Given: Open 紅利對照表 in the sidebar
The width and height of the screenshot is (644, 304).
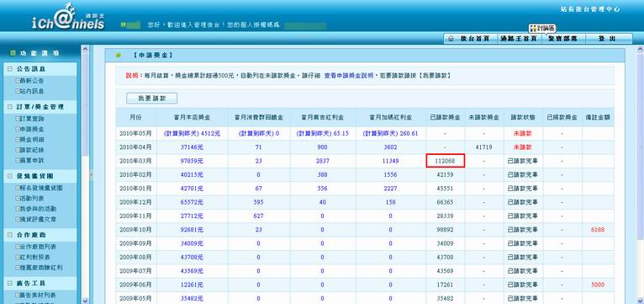Looking at the screenshot, I should (35, 257).
